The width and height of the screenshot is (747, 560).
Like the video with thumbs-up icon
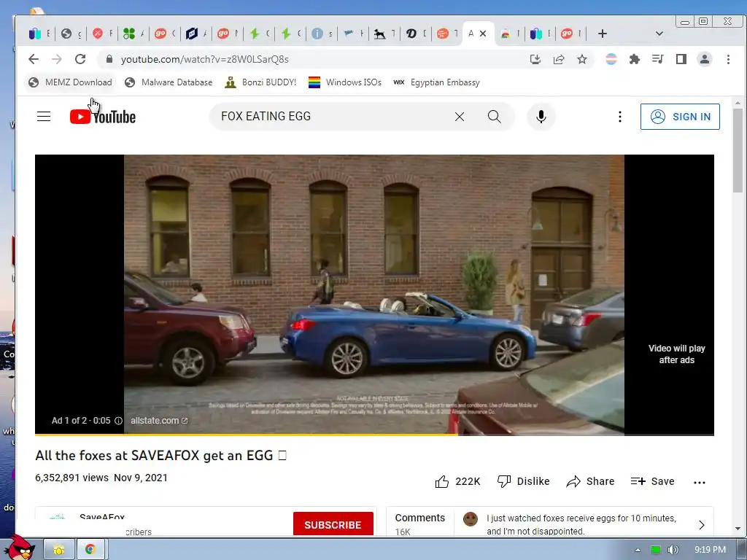[x=441, y=482]
